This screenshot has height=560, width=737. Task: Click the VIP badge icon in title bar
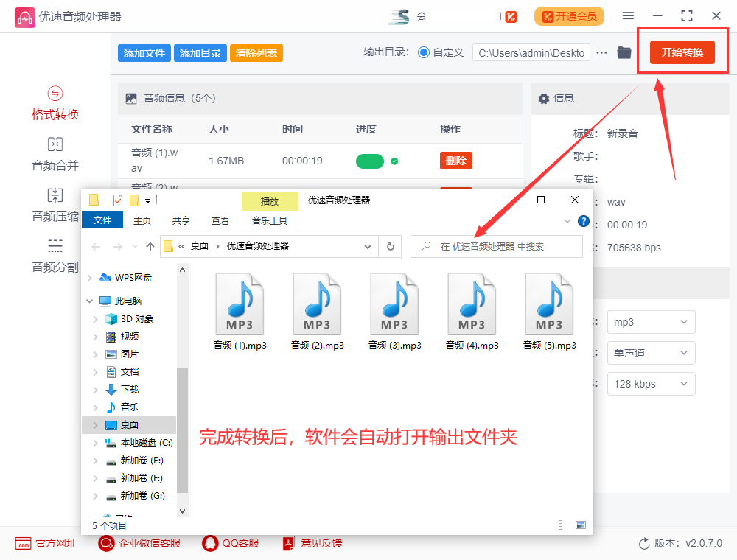coord(511,17)
